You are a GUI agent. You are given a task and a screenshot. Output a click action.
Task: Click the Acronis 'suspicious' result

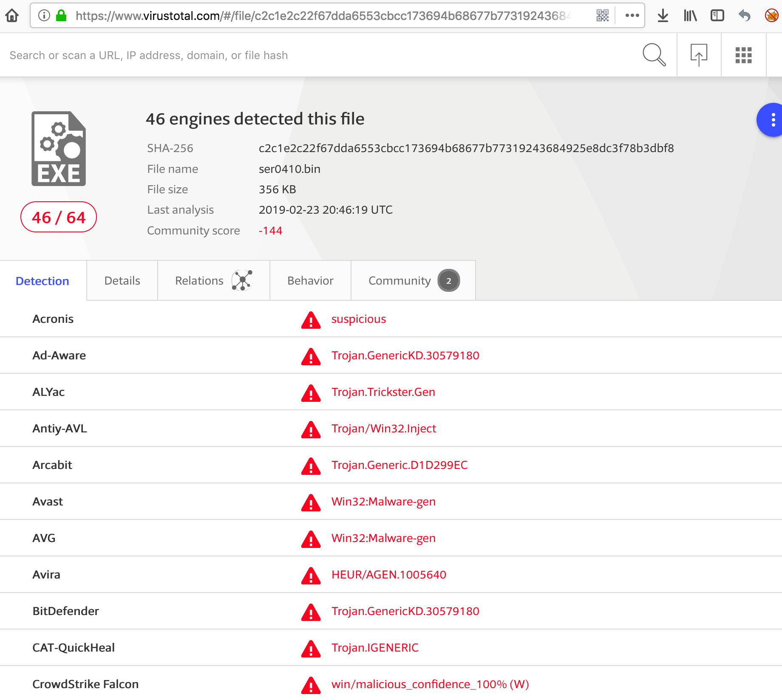(359, 319)
